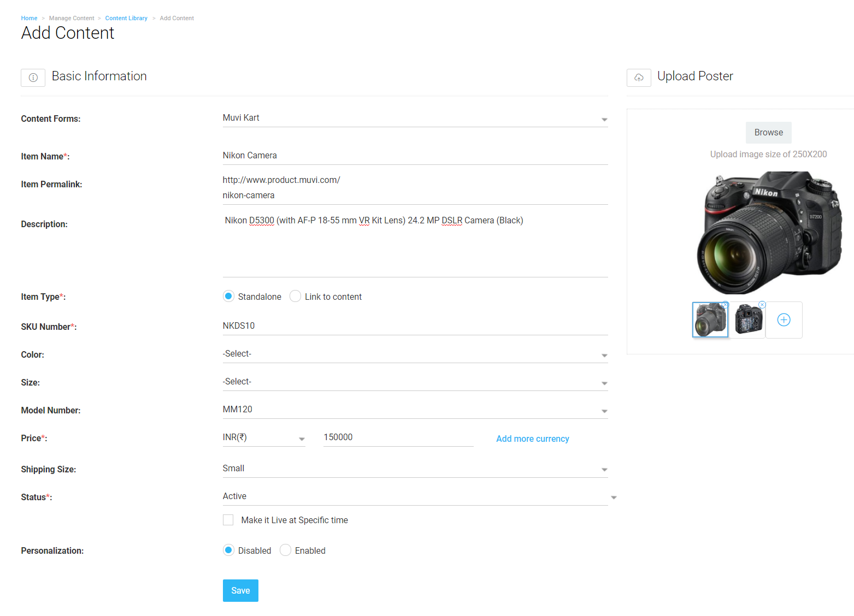Open Content Library breadcrumb link
Screen dimensions: 854x616
[126, 18]
